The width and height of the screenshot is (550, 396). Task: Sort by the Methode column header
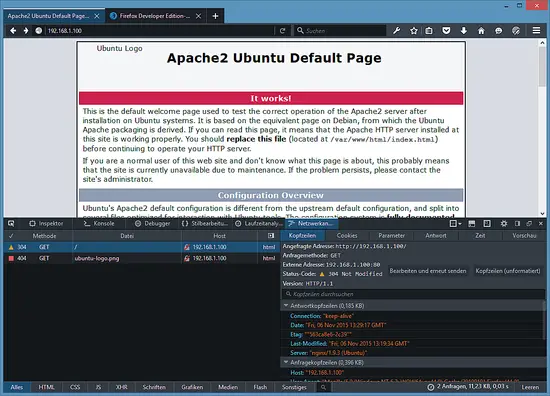click(x=44, y=236)
